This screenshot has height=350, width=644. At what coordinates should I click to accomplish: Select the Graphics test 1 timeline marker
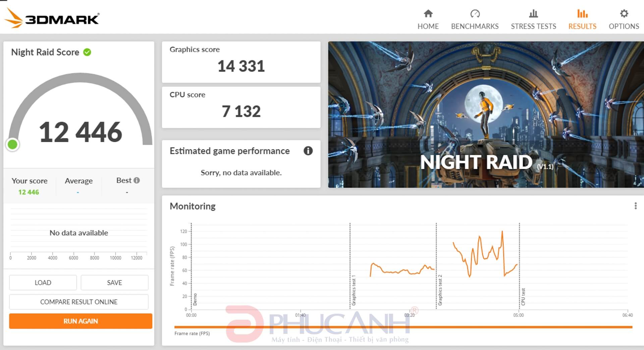(354, 291)
